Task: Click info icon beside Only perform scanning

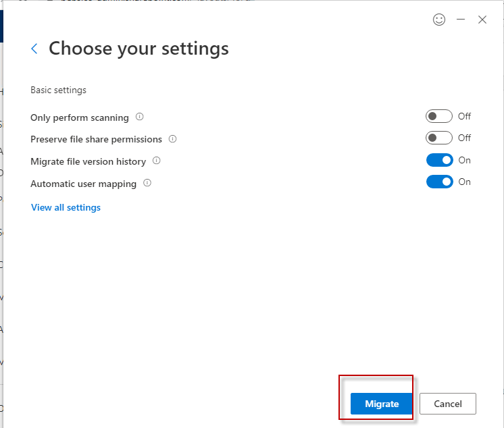Action: (x=140, y=117)
